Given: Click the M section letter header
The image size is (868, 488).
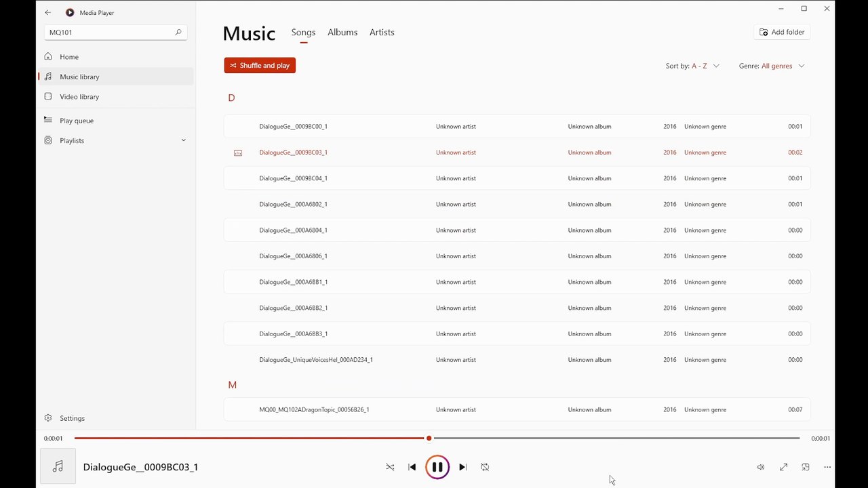Looking at the screenshot, I should [232, 385].
